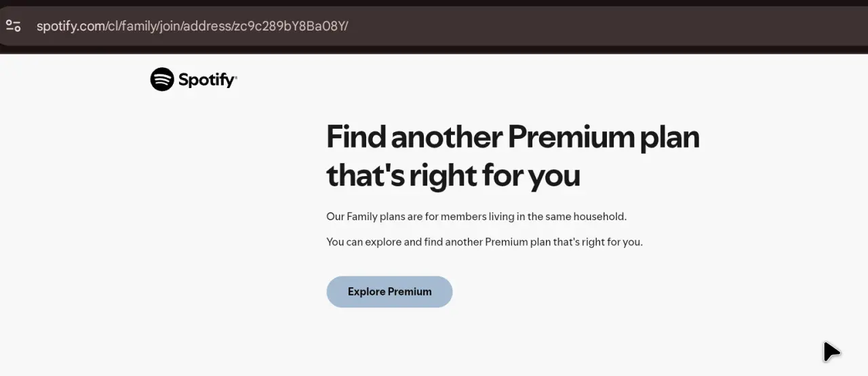Click the Spotify wordmark text beside logo
The height and width of the screenshot is (376, 868).
(x=208, y=80)
